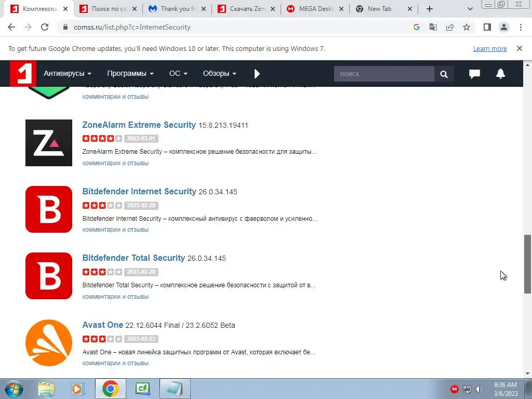Open the Avast One title link
Screen dimensions: 532x399
tap(103, 325)
